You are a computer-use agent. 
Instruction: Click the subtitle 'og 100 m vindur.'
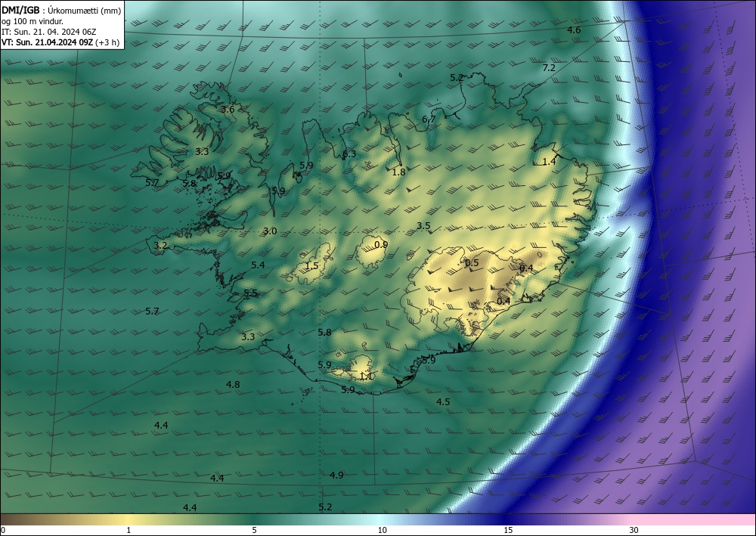click(x=33, y=21)
